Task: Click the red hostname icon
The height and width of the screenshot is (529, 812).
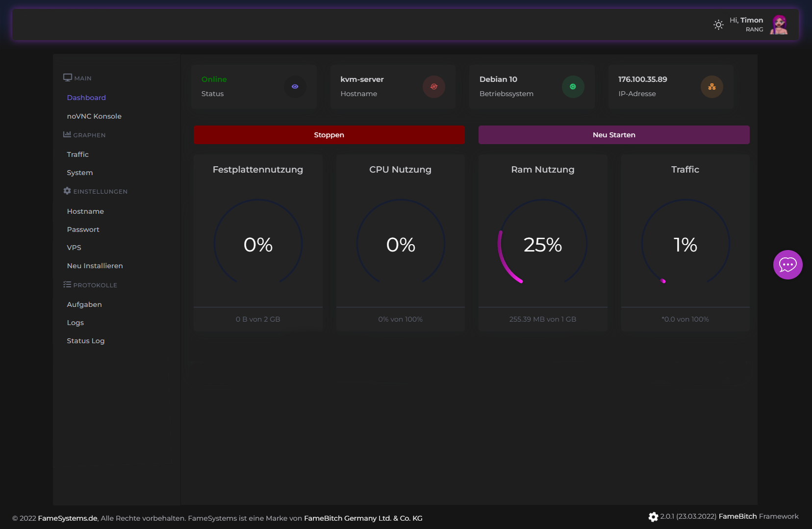Action: coord(434,87)
